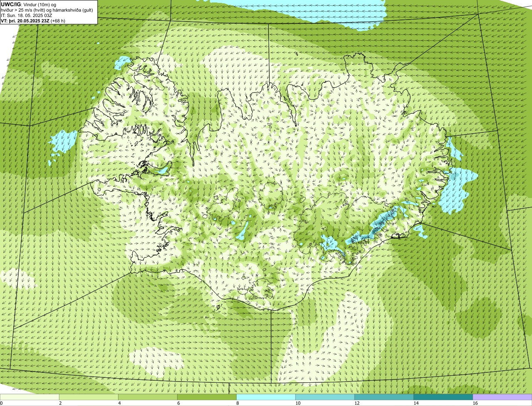Click the 6–8 m/s darker green legend segment

click(207, 397)
